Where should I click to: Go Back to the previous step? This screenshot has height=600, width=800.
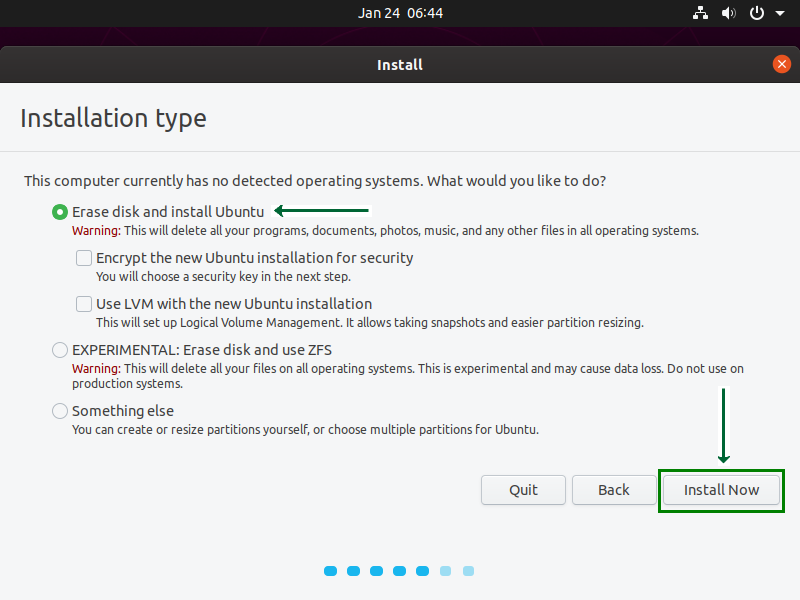(614, 490)
